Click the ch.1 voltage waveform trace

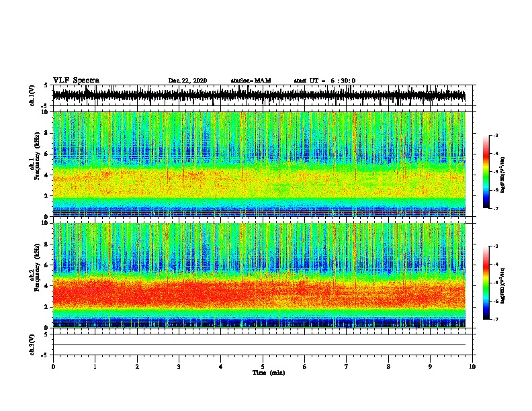(259, 95)
